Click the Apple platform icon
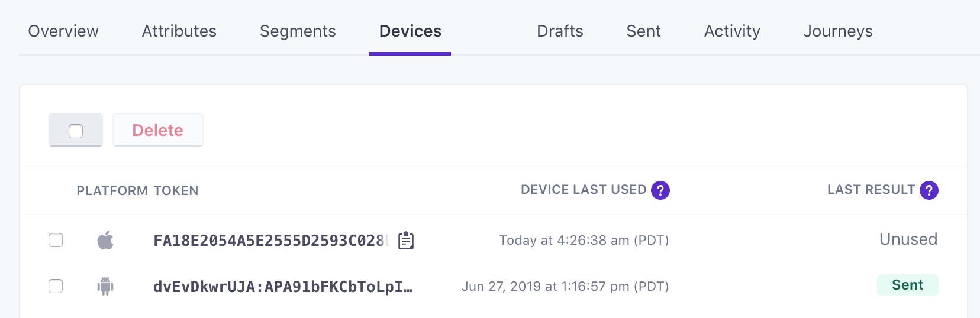The width and height of the screenshot is (980, 318). (x=105, y=241)
